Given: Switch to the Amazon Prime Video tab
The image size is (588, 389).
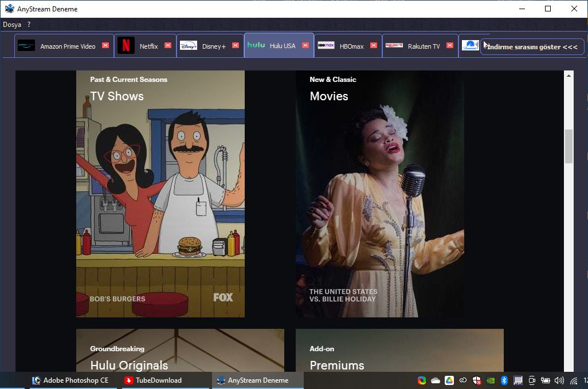Looking at the screenshot, I should coord(64,46).
